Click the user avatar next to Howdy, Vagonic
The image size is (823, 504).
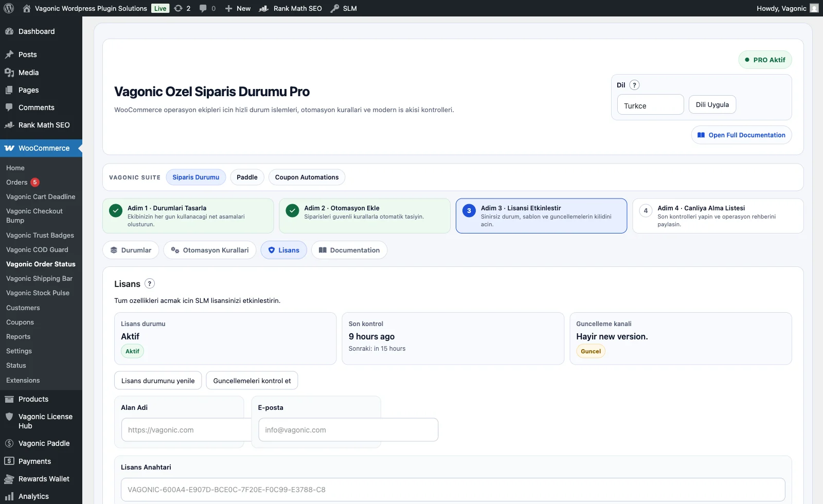[814, 8]
